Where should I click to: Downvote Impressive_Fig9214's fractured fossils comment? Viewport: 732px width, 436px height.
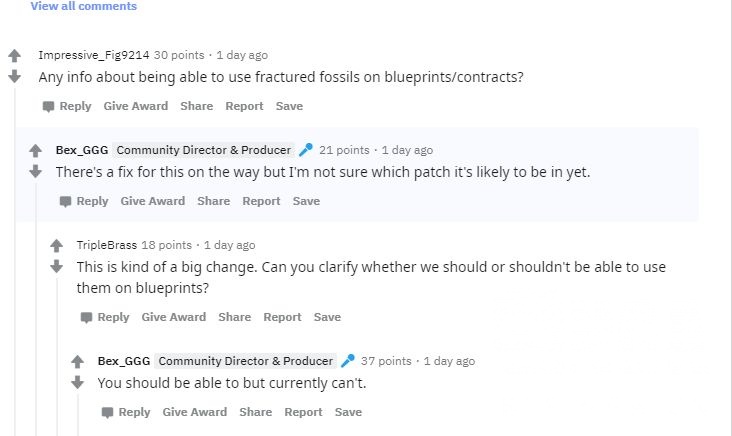point(14,76)
